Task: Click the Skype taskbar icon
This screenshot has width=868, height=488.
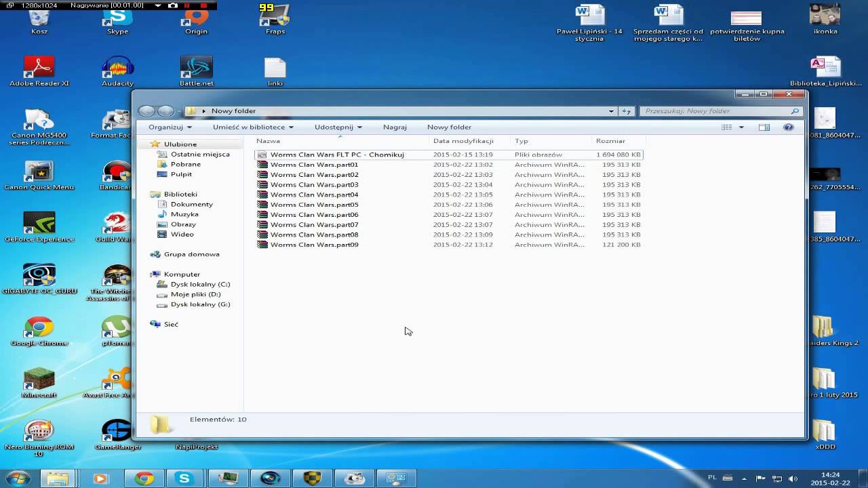Action: pyautogui.click(x=184, y=479)
